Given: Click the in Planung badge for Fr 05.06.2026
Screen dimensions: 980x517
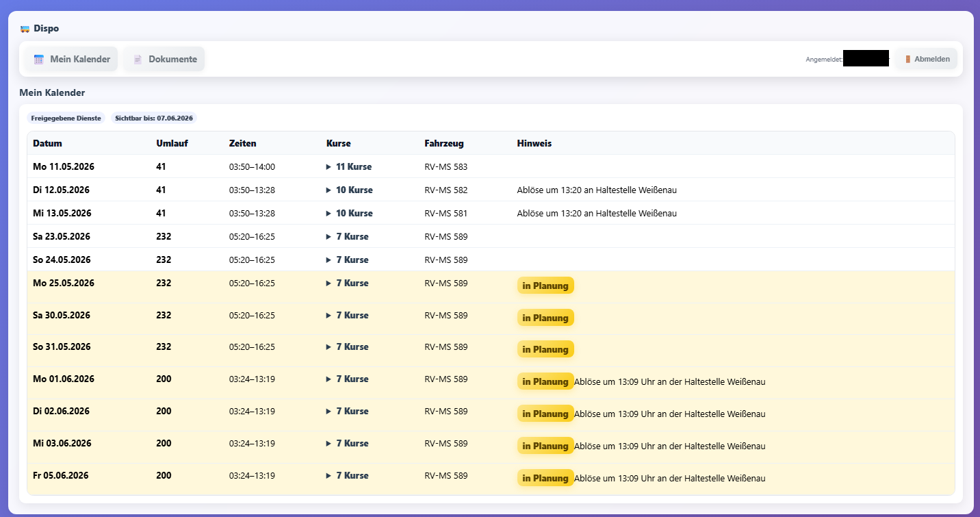Looking at the screenshot, I should point(545,478).
